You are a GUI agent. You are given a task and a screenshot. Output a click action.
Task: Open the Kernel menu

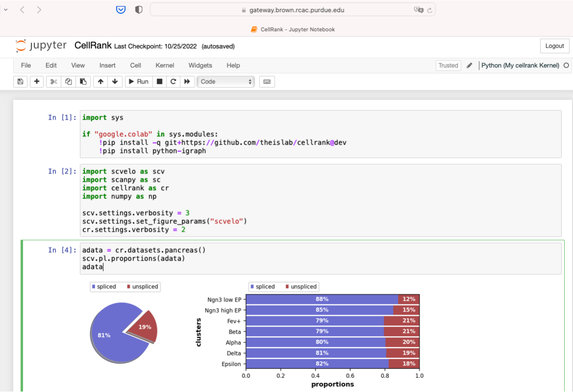165,65
